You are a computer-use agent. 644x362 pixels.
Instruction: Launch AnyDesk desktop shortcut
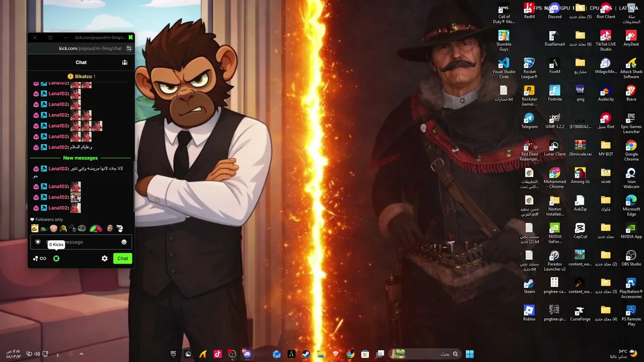[631, 39]
